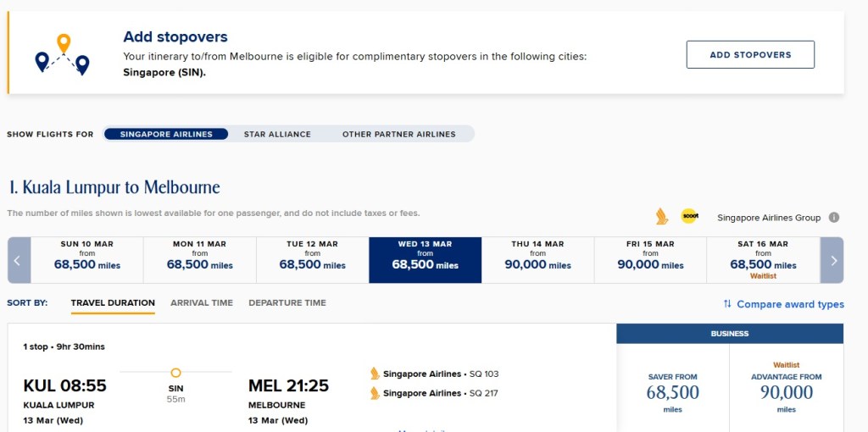Choose Saver from 68,500 miles fare
868x432 pixels.
673,391
